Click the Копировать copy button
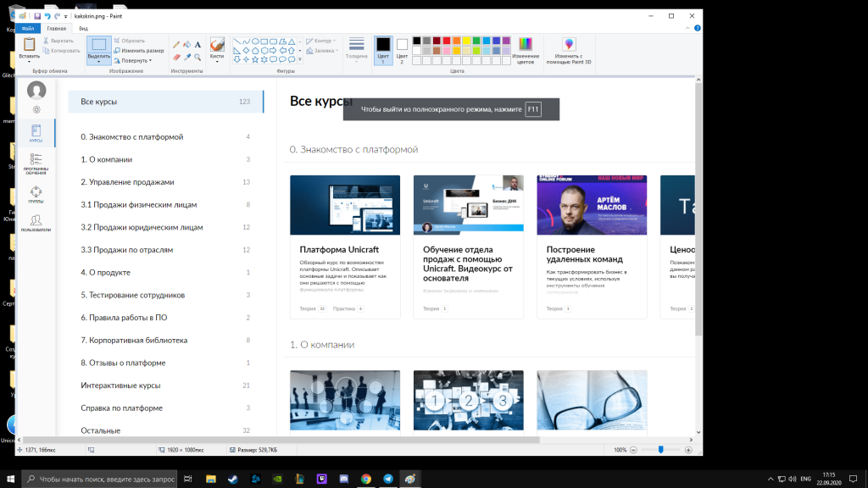 [x=61, y=51]
